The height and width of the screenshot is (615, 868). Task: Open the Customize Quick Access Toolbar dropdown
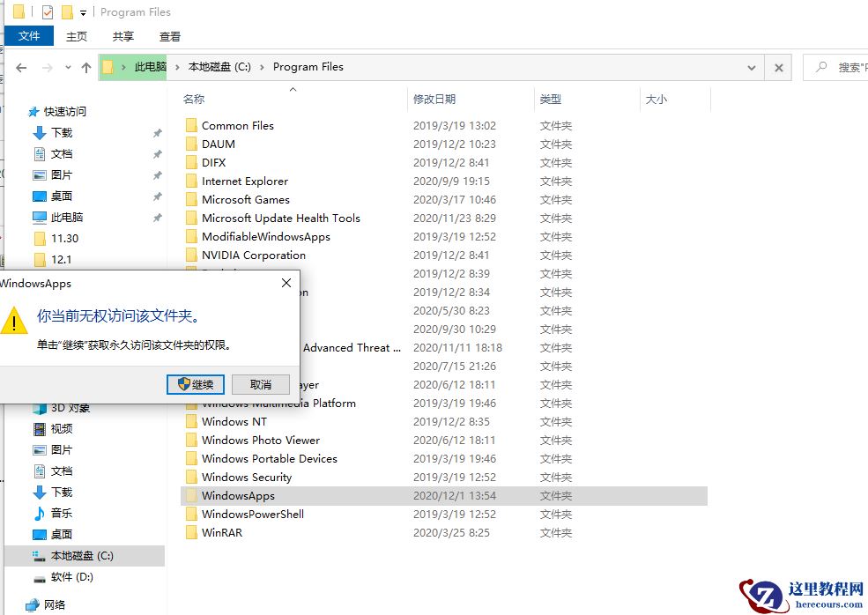[82, 12]
